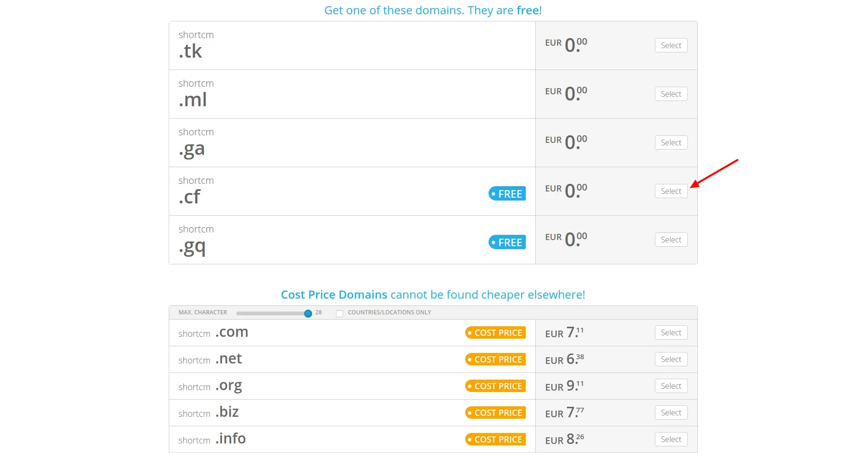
Task: Select the shortcm.info domain
Action: pos(671,439)
